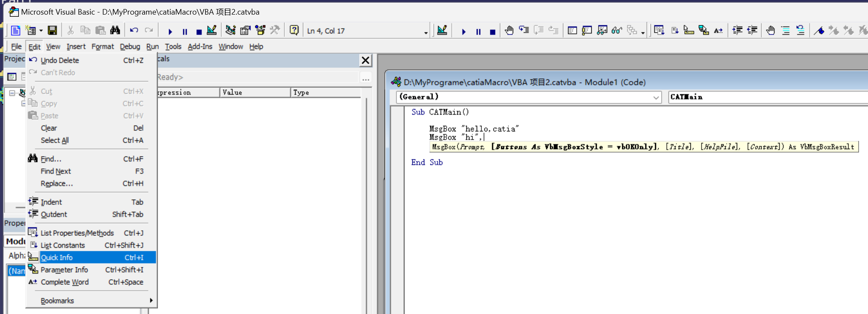Click the ellipsis button beside Ready field
The width and height of the screenshot is (868, 314).
tap(366, 78)
